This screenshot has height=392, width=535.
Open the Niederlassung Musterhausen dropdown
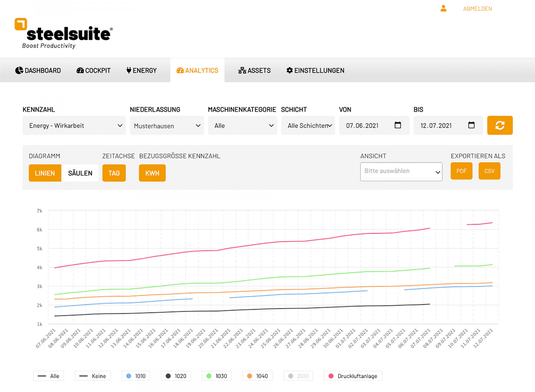click(x=167, y=126)
